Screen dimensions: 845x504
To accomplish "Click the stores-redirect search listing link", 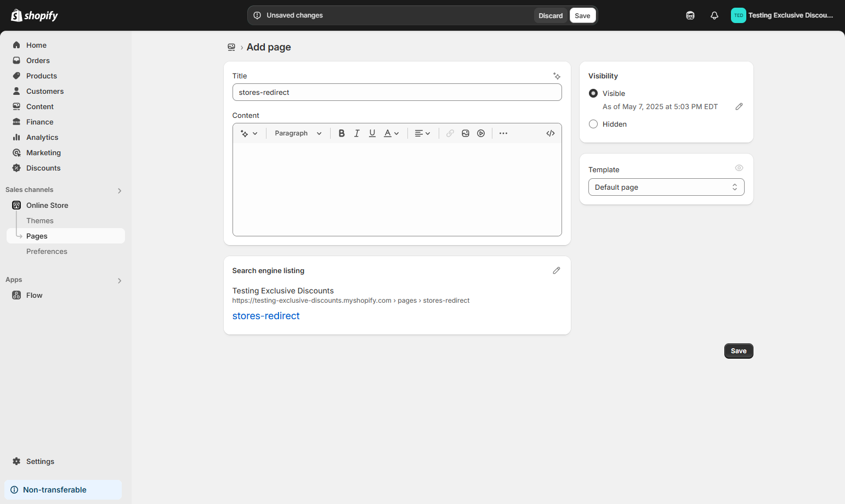I will pyautogui.click(x=266, y=316).
